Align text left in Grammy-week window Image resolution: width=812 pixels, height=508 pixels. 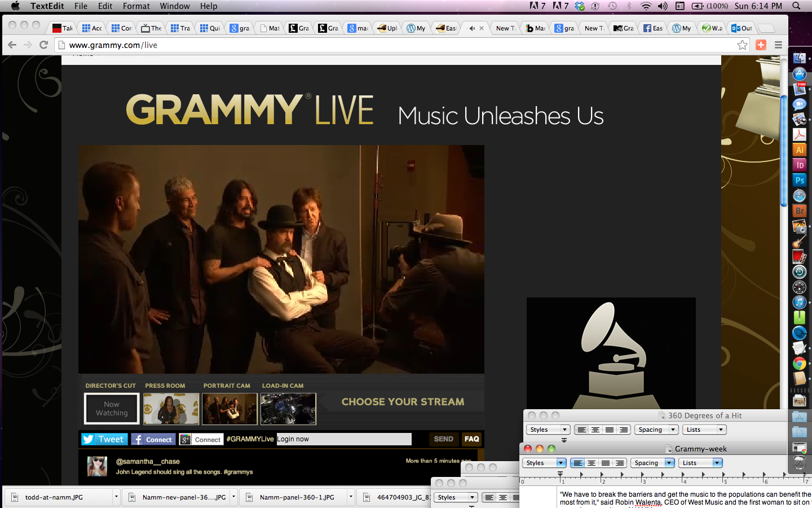[577, 463]
